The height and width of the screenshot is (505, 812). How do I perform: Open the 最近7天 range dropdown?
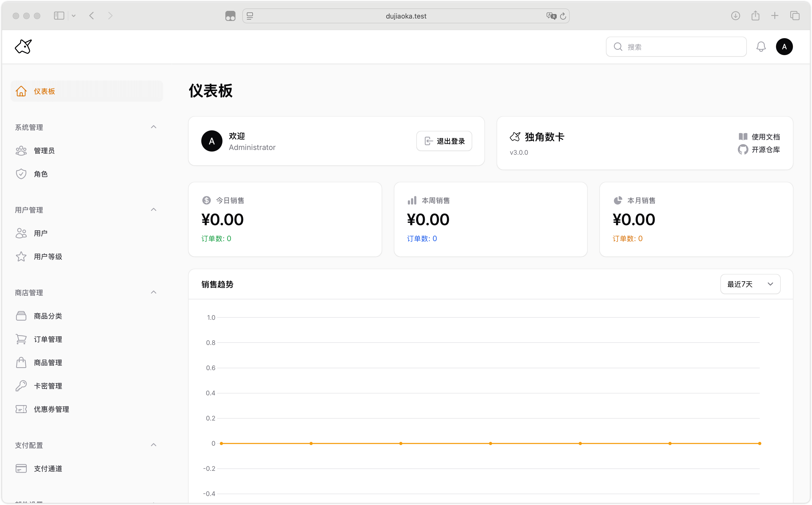pyautogui.click(x=750, y=284)
